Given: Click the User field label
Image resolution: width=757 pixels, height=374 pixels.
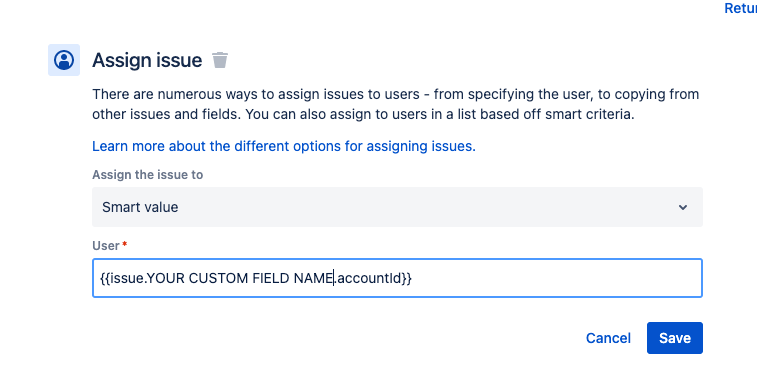Looking at the screenshot, I should [106, 246].
